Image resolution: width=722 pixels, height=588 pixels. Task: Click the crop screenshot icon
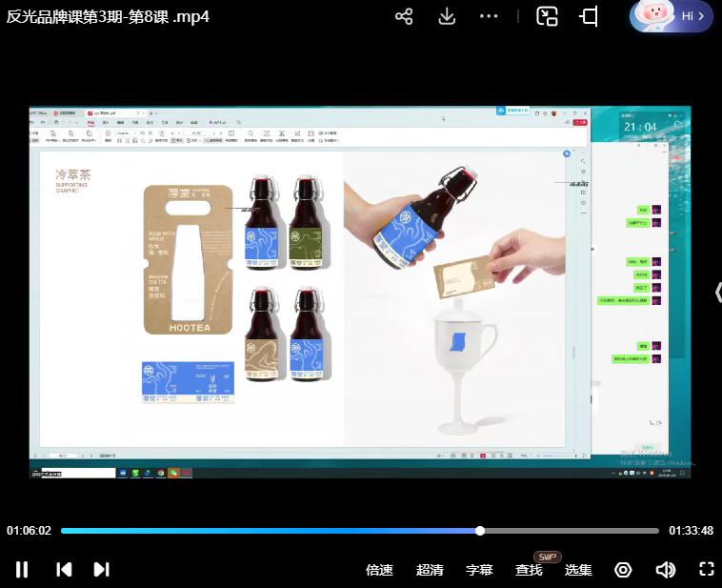click(x=590, y=16)
